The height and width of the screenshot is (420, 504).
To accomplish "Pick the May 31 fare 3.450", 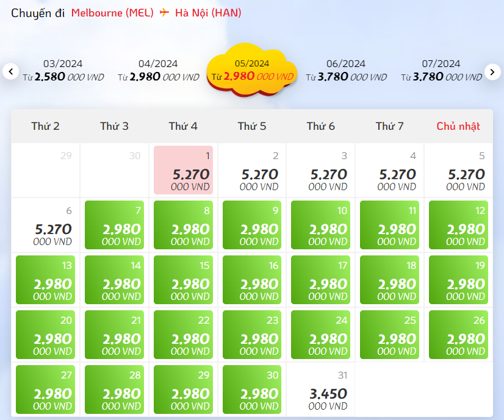I will click(x=321, y=390).
